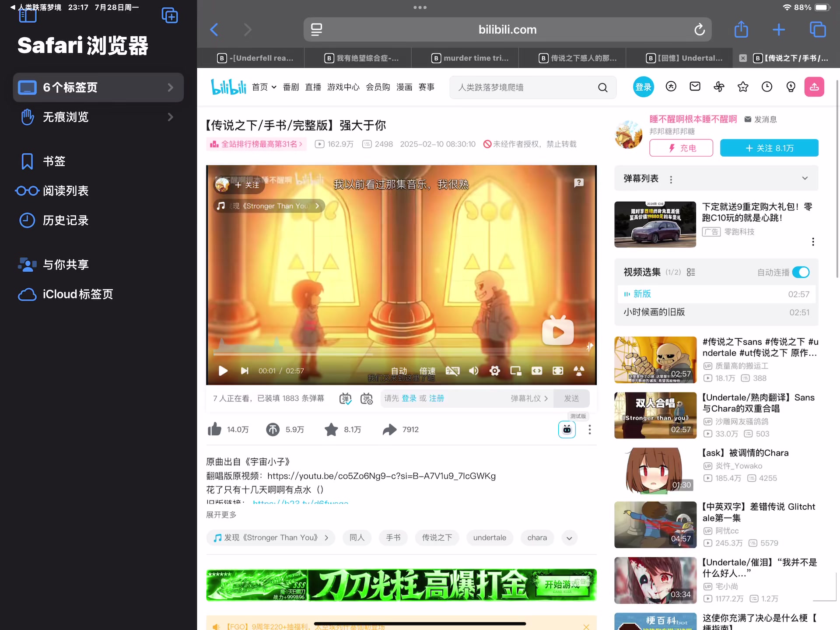Click 发消息 to message uploader
Screen dimensions: 840x630
tap(760, 119)
